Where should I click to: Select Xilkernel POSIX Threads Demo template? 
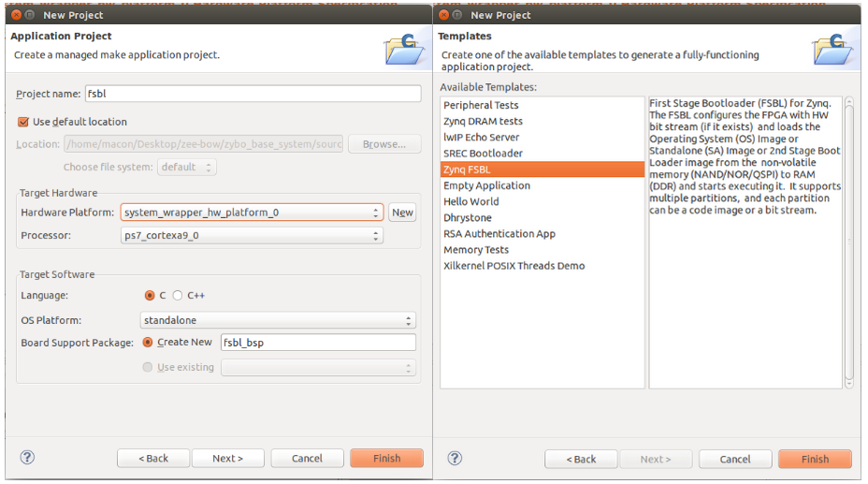(x=542, y=266)
